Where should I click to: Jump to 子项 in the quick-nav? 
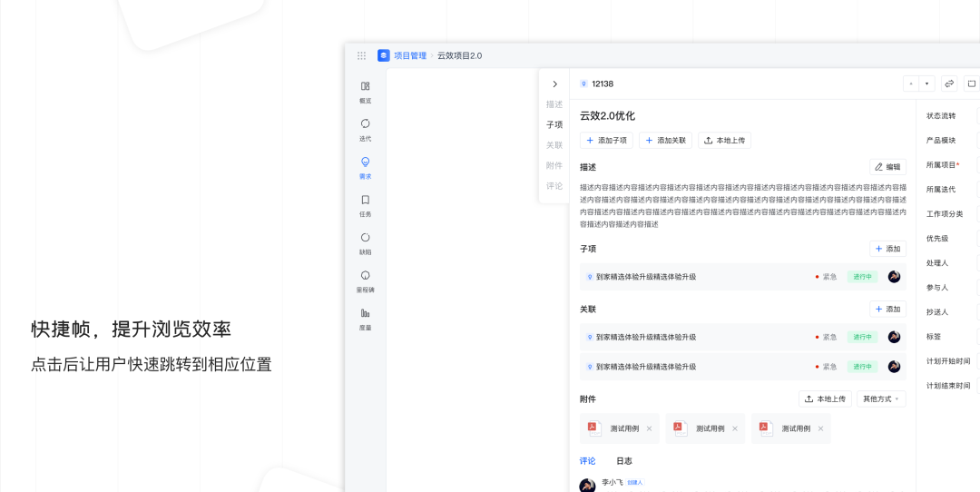click(x=554, y=125)
